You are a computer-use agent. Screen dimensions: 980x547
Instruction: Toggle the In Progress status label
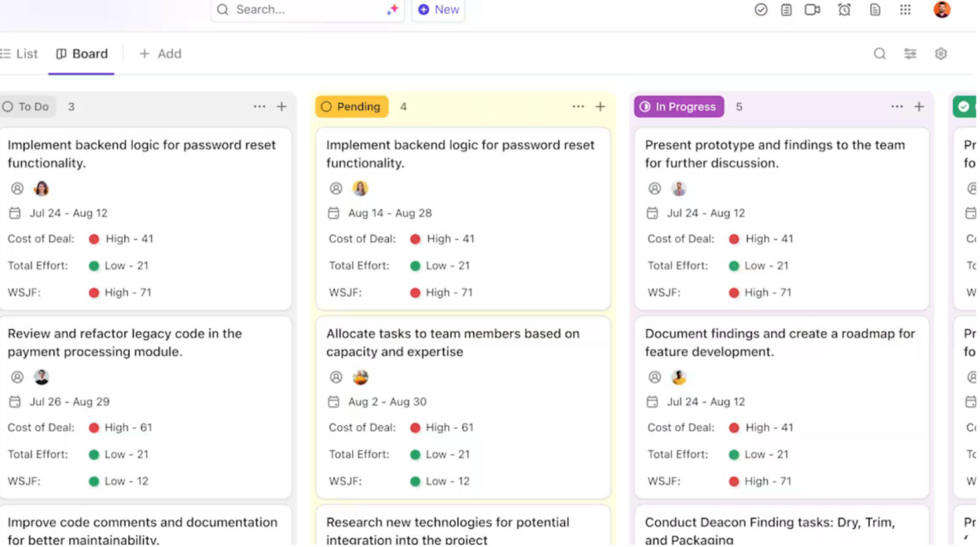(x=678, y=107)
